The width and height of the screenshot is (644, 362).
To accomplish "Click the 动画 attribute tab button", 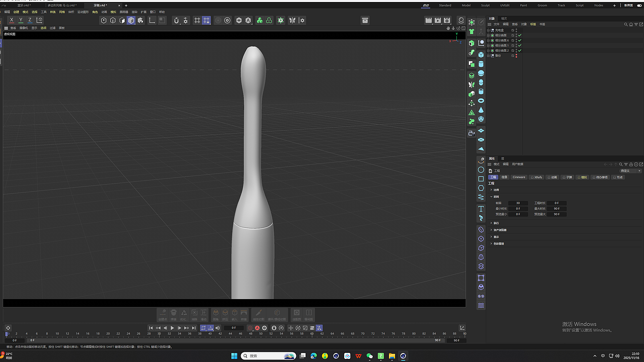I will [x=552, y=177].
